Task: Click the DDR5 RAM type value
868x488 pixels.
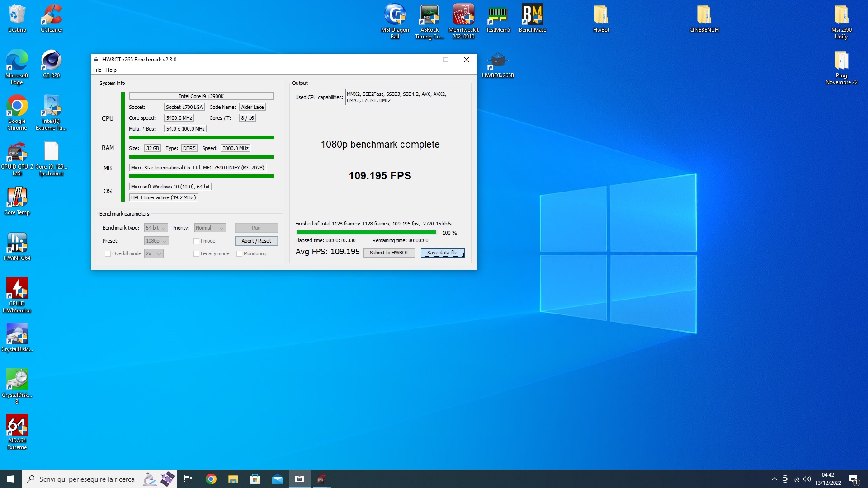Action: tap(189, 148)
